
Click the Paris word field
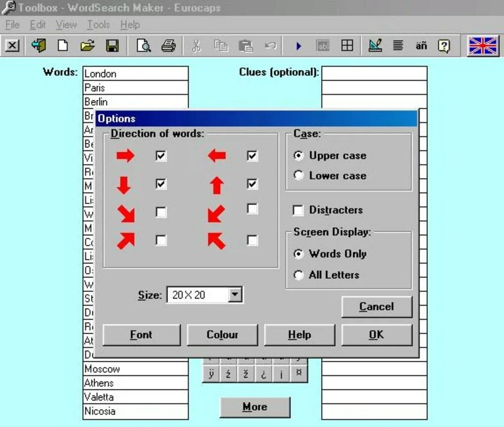pos(135,87)
